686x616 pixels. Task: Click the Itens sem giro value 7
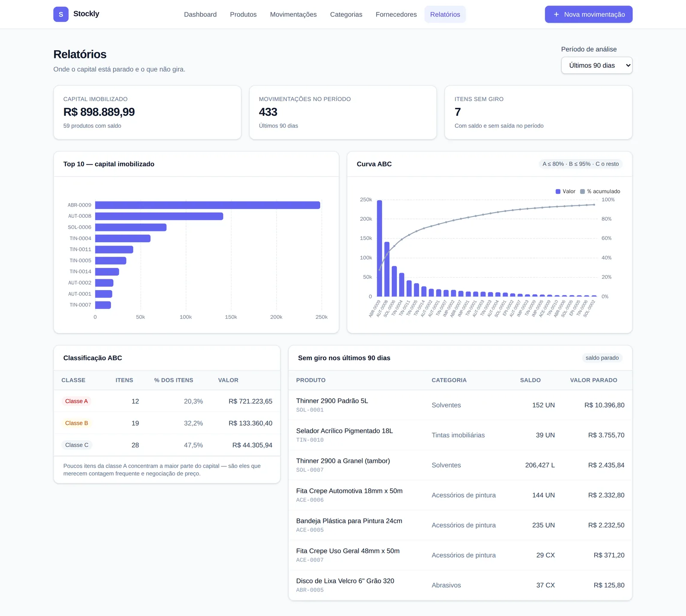[x=457, y=112]
